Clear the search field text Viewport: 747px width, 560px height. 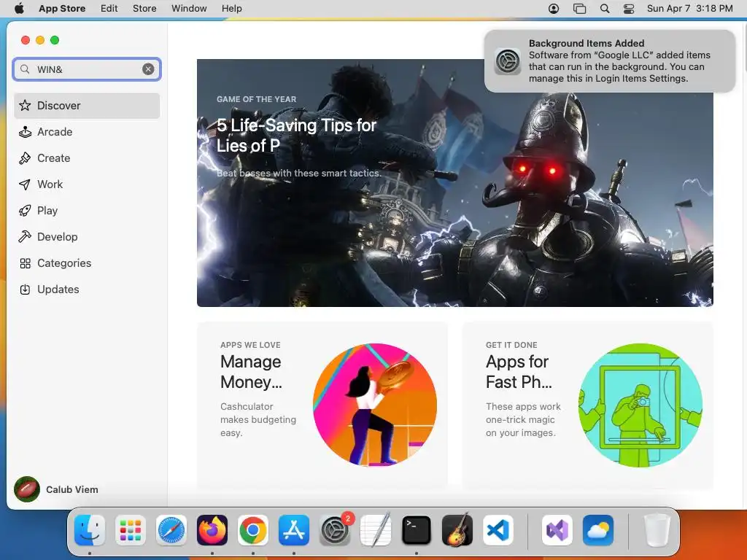[x=148, y=69]
